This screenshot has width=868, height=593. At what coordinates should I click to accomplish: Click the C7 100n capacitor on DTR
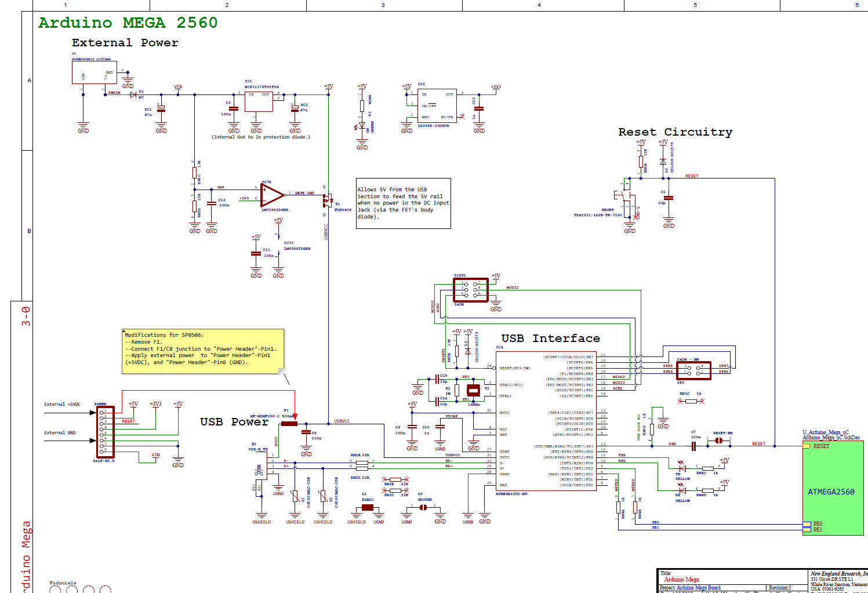(693, 446)
